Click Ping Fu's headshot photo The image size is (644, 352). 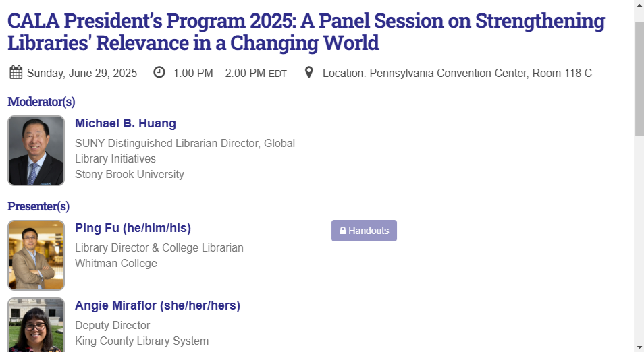36,255
